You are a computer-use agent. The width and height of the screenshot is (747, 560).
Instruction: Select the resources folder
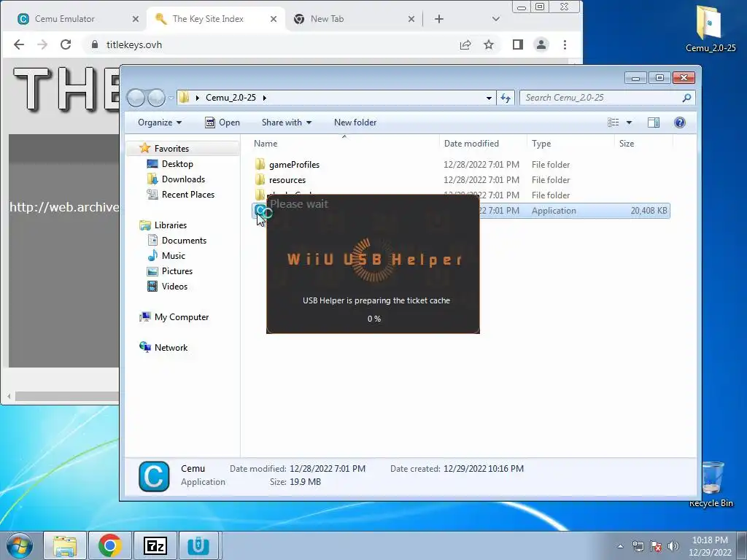(287, 180)
